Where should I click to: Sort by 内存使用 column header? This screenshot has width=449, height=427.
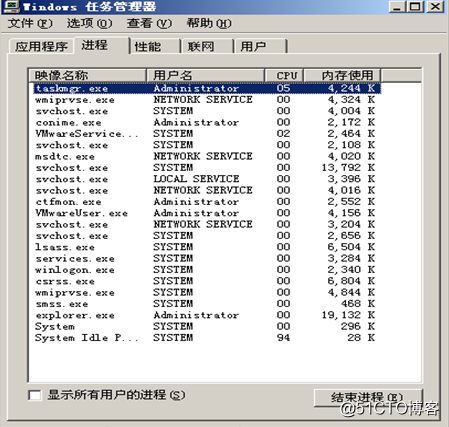point(343,75)
